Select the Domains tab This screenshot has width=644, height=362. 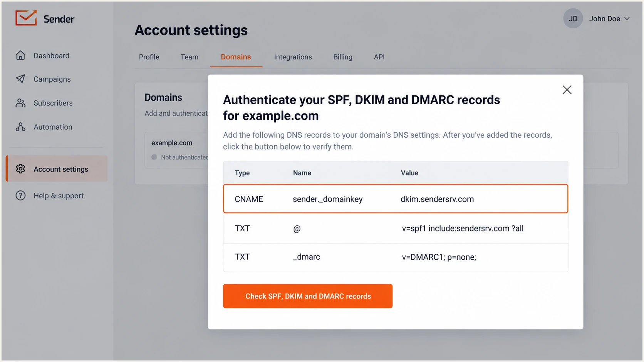click(x=236, y=57)
